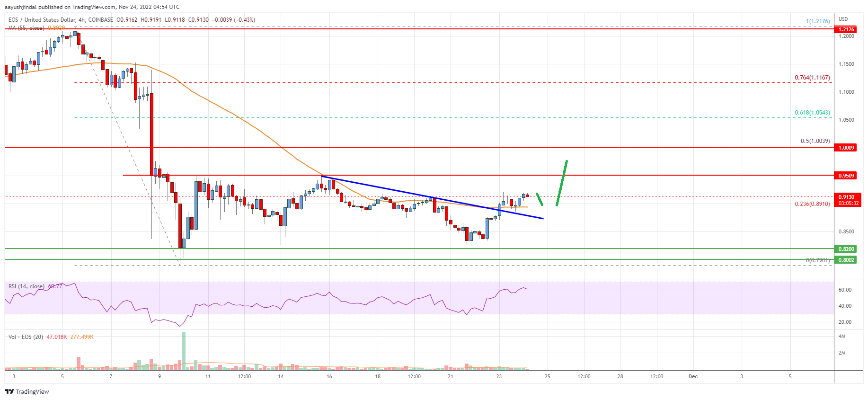Click the close value C0.9130 in legend
Image resolution: width=868 pixels, height=400 pixels.
click(x=198, y=20)
